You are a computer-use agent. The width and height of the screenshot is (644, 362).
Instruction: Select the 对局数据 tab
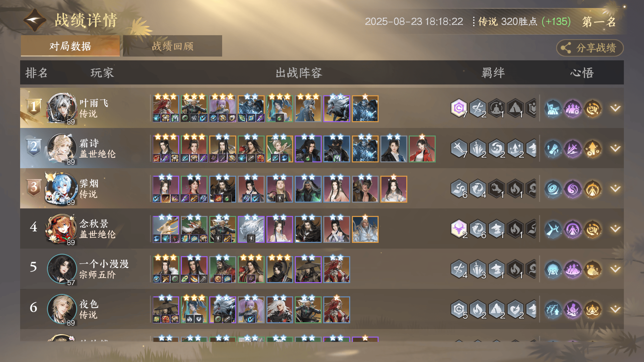(x=70, y=46)
